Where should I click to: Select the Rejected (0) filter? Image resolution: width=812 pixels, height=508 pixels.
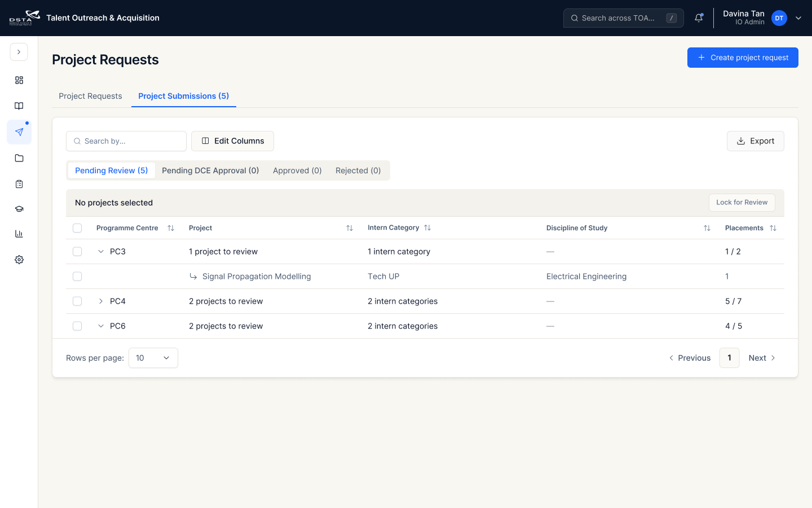[358, 170]
